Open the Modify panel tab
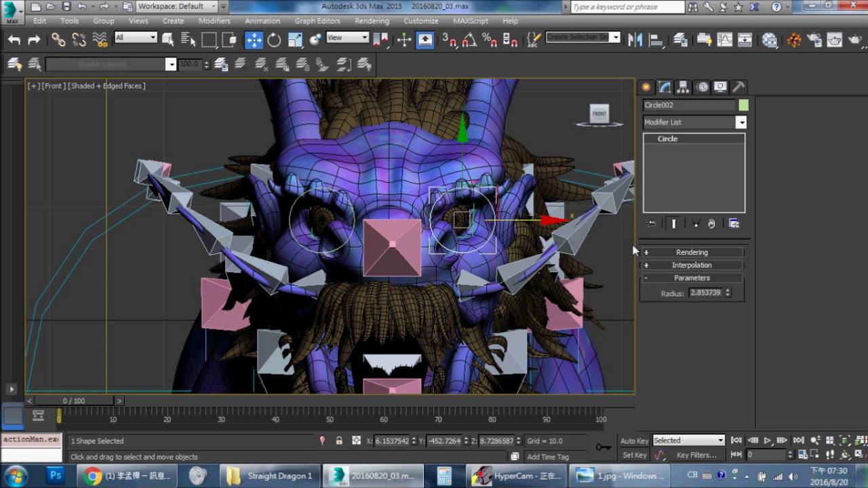Viewport: 868px width, 488px height. point(665,87)
